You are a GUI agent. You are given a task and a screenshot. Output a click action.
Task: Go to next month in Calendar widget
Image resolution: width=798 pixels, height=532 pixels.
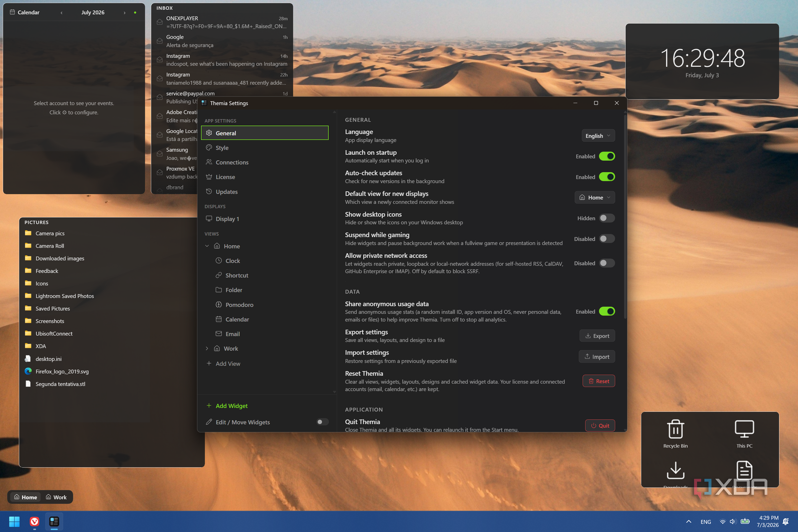124,13
